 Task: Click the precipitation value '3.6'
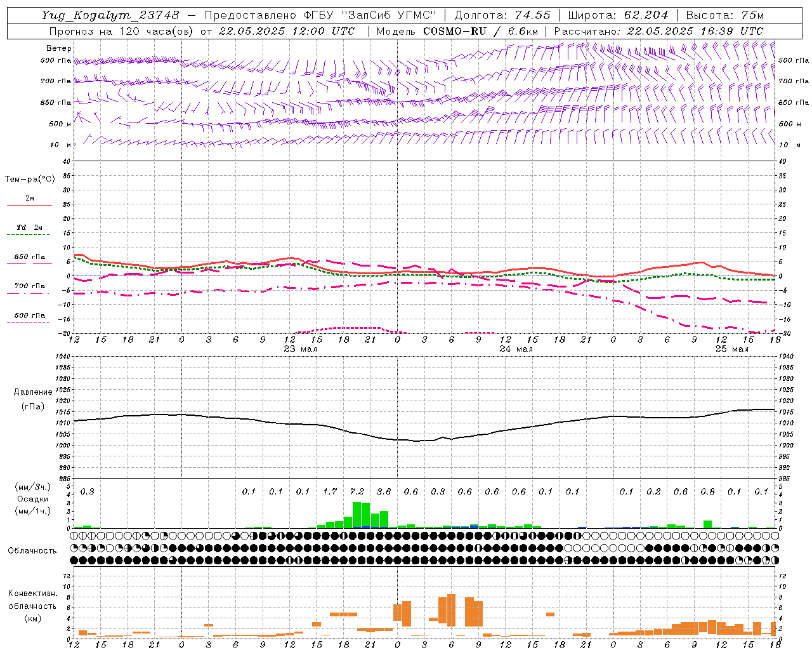click(384, 491)
